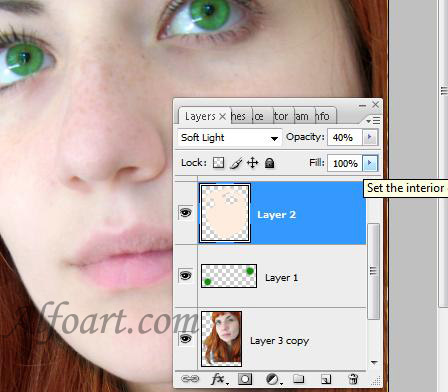Click the panel resize grip corner
The width and height of the screenshot is (448, 392).
[376, 381]
